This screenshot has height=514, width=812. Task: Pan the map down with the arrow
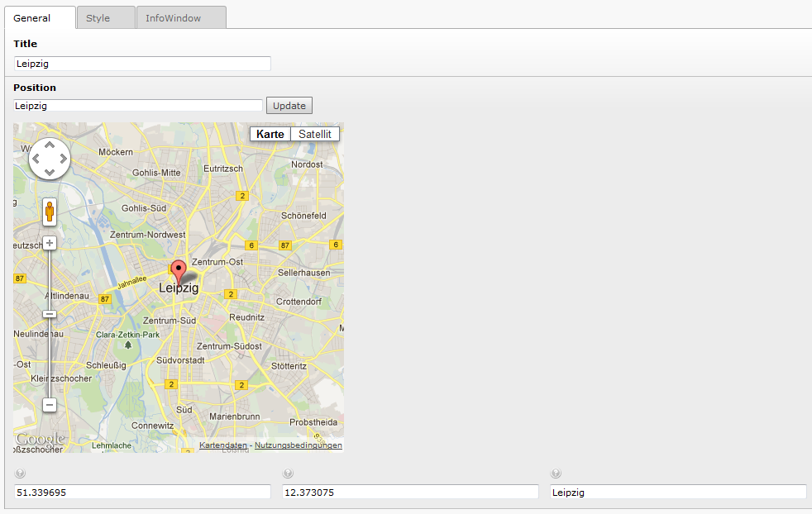[50, 172]
